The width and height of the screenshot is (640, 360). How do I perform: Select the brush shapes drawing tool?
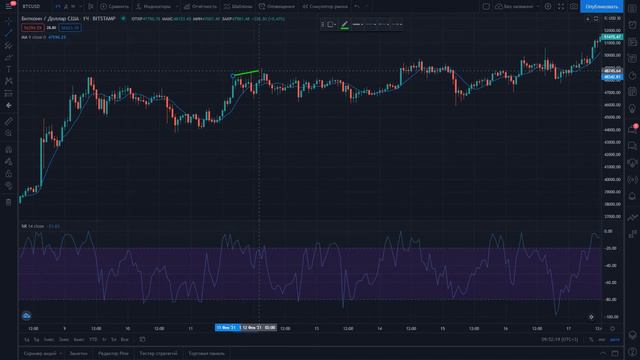(x=9, y=57)
